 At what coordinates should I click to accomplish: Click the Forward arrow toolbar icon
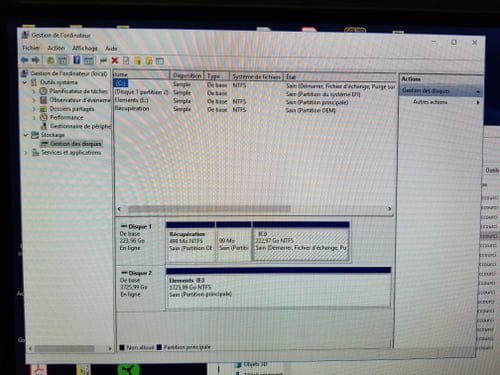pos(35,60)
